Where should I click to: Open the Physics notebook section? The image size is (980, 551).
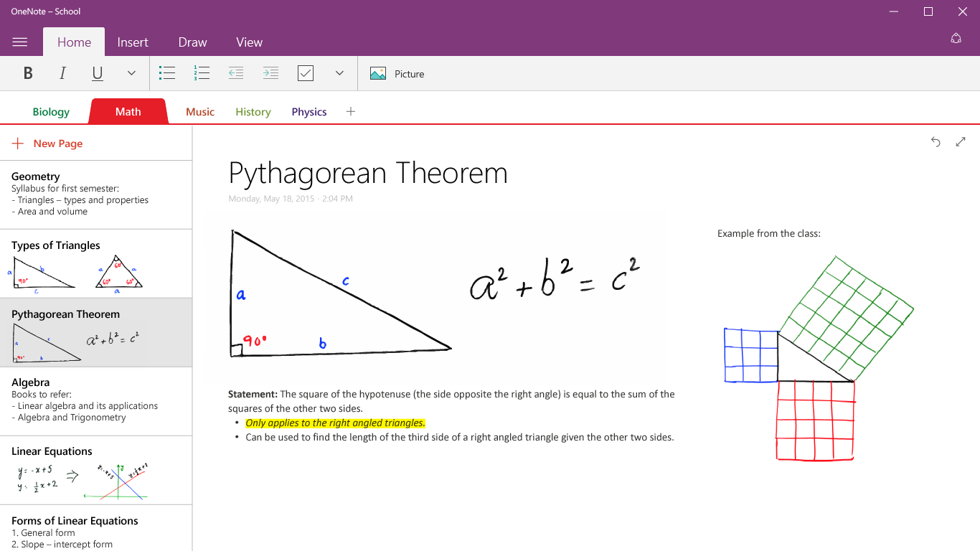pyautogui.click(x=308, y=111)
